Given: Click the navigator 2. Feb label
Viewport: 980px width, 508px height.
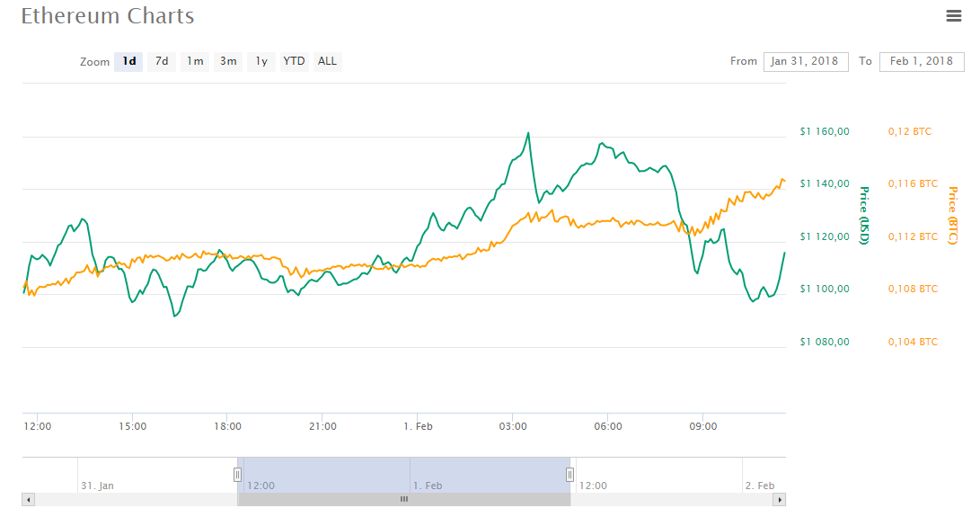Looking at the screenshot, I should point(759,486).
